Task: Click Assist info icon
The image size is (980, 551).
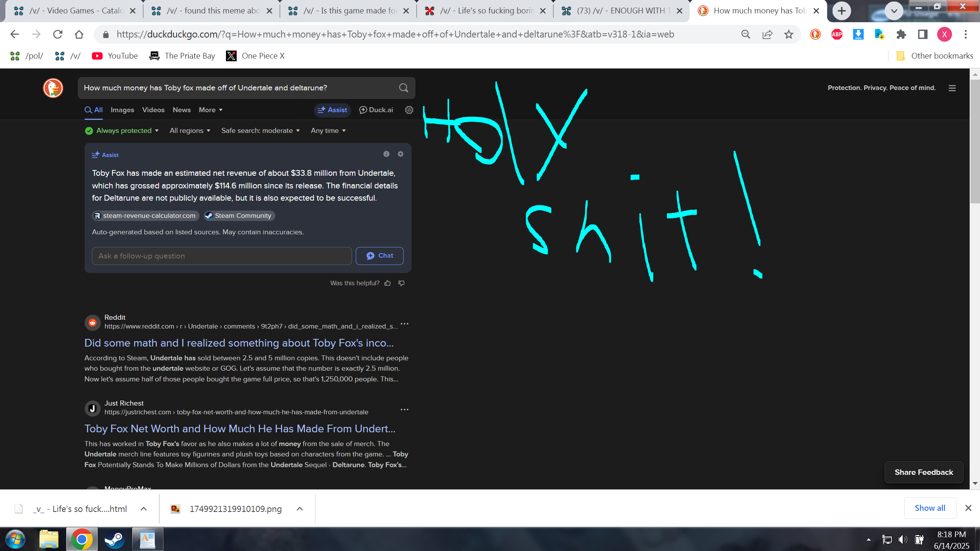Action: coord(386,154)
